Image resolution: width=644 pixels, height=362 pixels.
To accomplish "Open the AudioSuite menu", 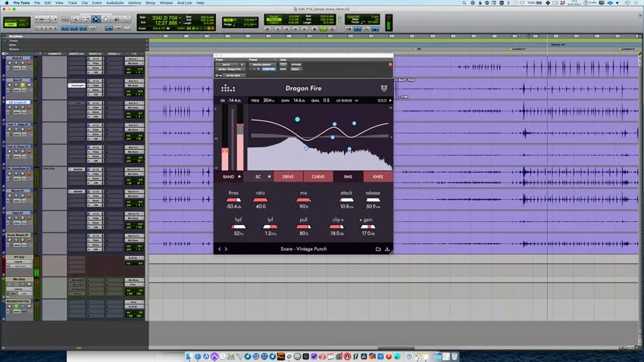I will tap(114, 3).
